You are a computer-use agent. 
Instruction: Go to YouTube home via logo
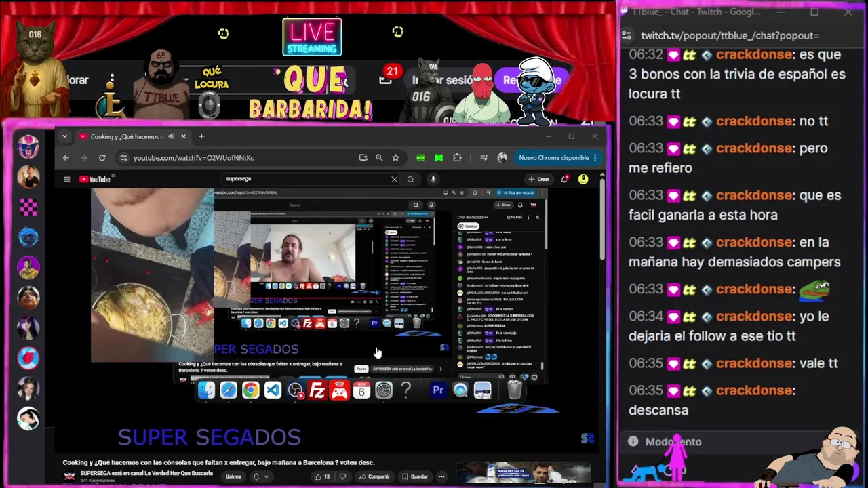coord(94,179)
